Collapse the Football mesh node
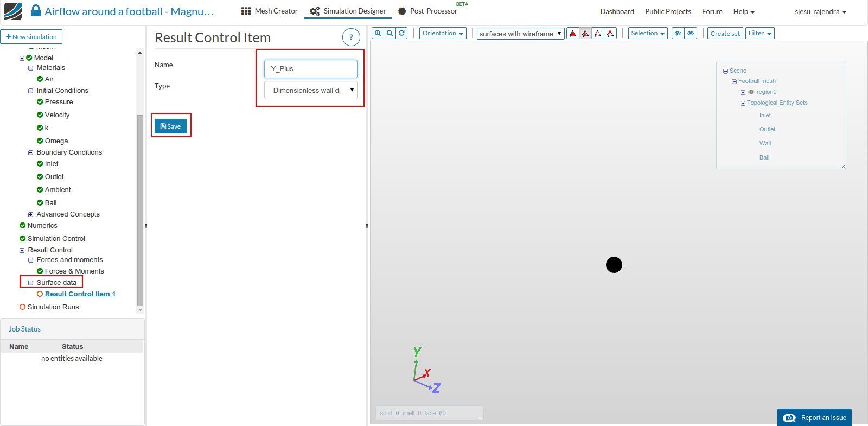 [x=735, y=82]
